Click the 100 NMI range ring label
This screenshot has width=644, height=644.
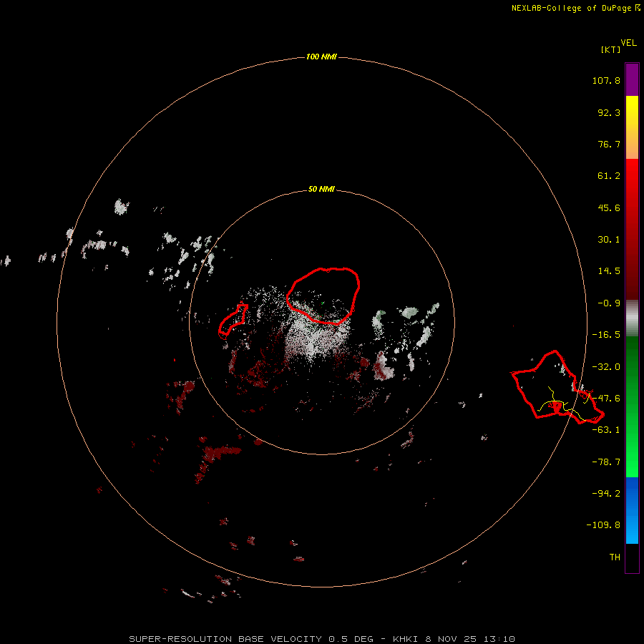pos(321,57)
